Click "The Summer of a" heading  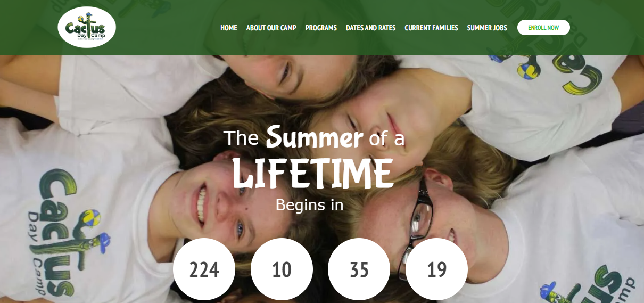(314, 137)
